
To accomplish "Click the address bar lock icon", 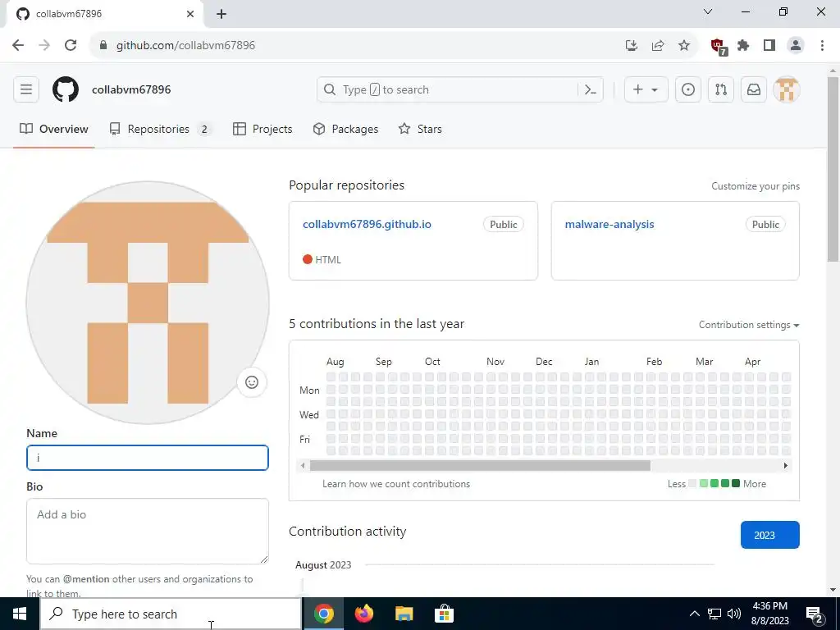I will click(103, 45).
